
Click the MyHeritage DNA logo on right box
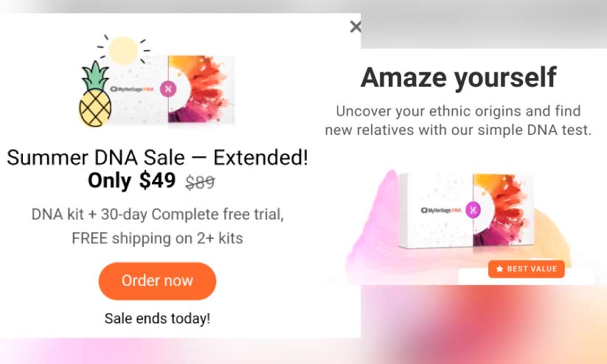click(x=439, y=210)
